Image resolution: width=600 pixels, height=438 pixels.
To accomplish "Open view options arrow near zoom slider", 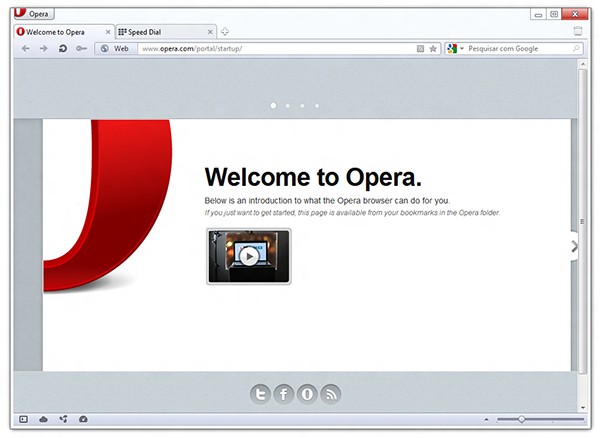I will pyautogui.click(x=486, y=420).
